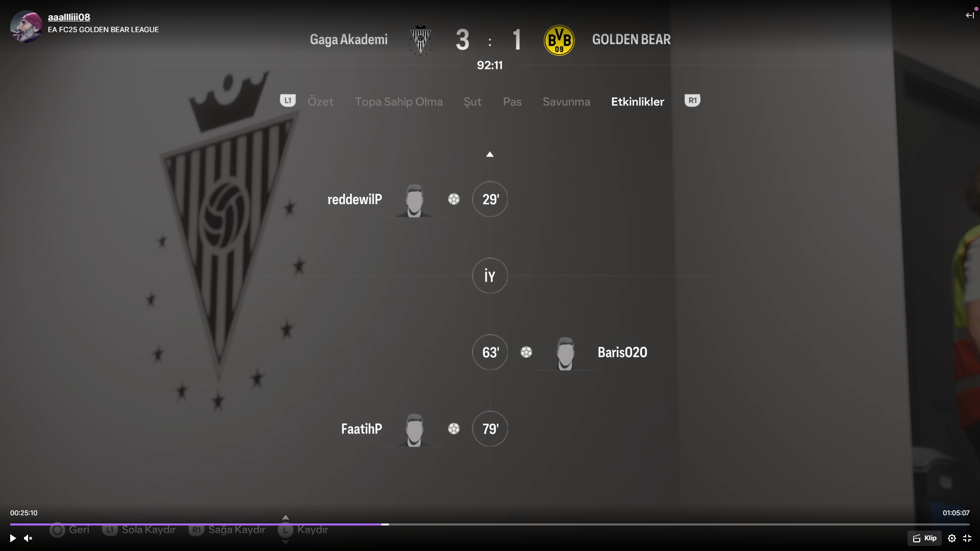Click the Gaga Akademi club crest

coord(421,40)
